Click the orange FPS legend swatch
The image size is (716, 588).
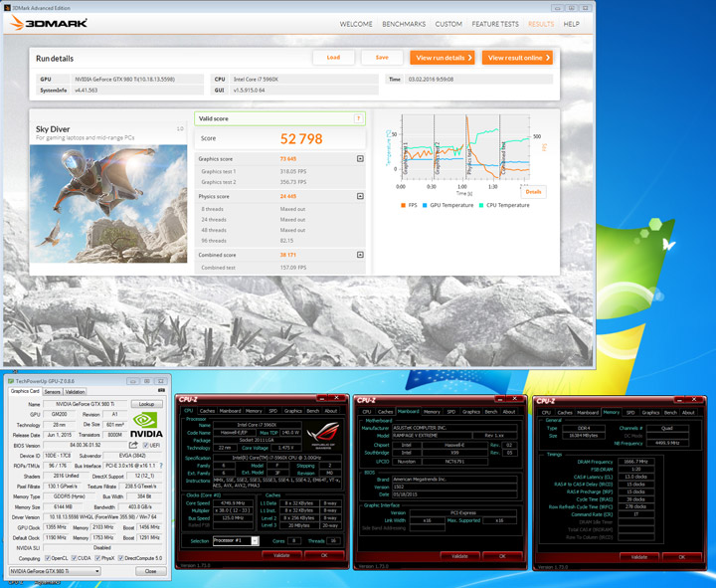(403, 205)
